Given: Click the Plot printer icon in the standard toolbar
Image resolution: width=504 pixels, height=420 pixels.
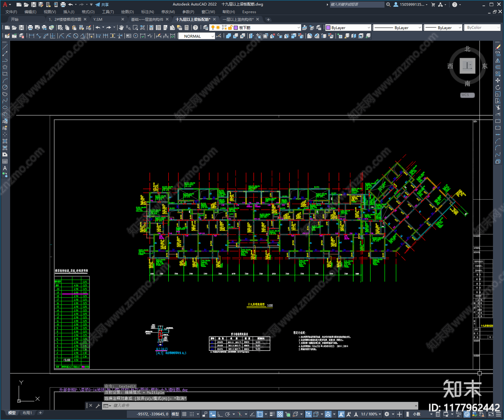Looking at the screenshot, I should tap(30, 28).
